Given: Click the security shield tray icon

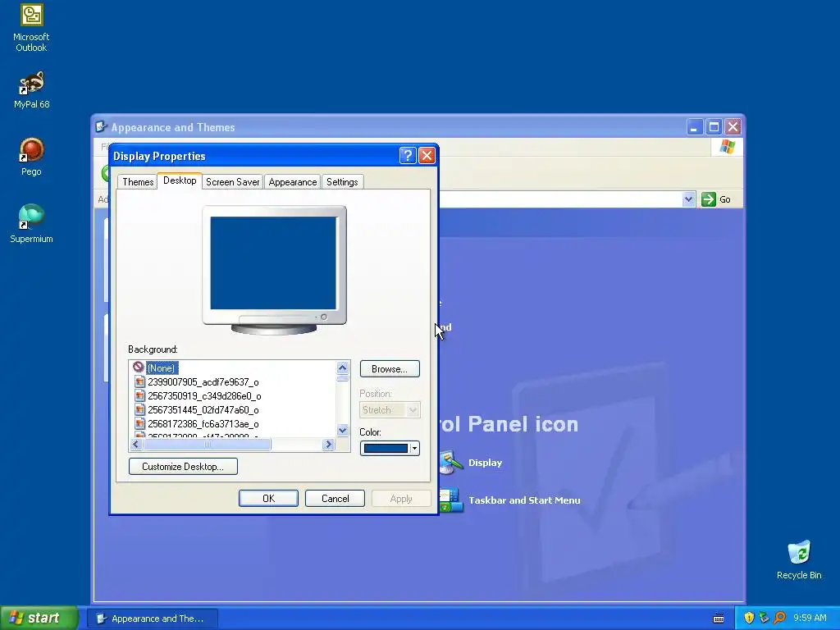Looking at the screenshot, I should click(749, 618).
